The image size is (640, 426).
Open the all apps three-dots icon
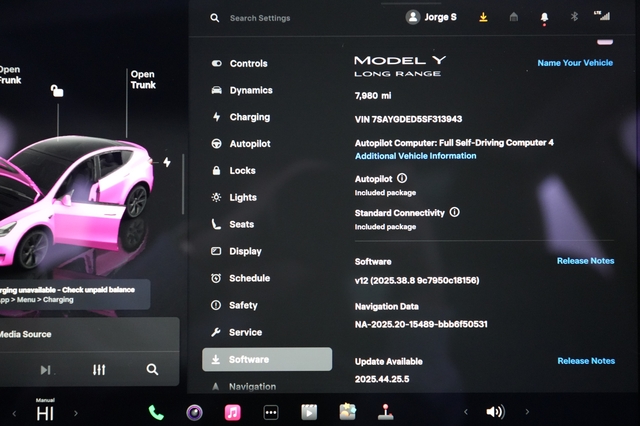(271, 413)
